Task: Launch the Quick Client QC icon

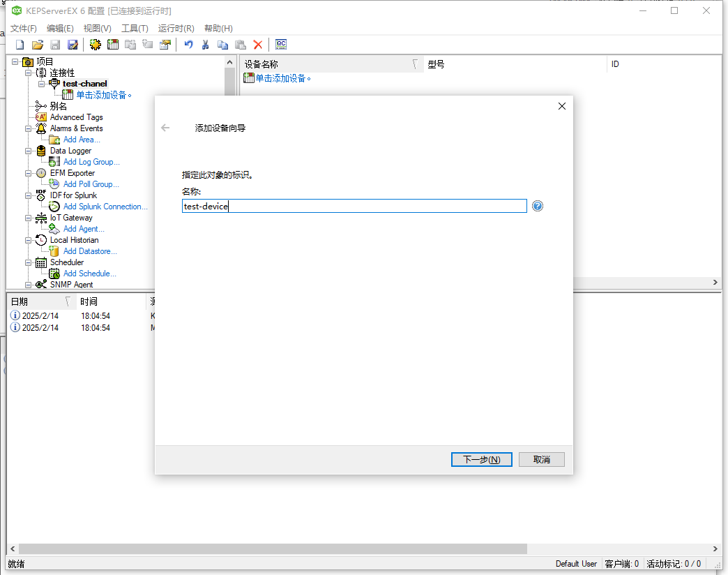Action: pos(281,45)
